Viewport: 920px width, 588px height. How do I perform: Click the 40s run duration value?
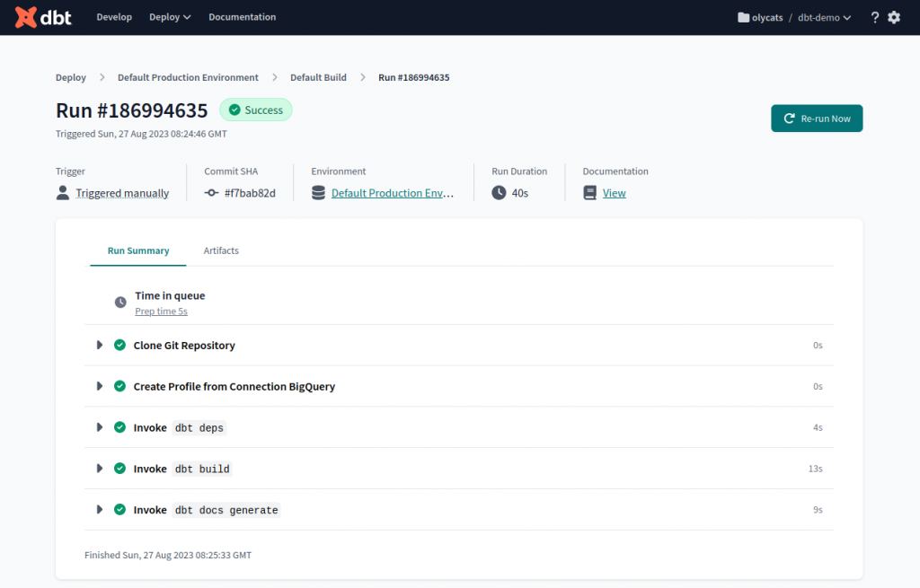(520, 193)
